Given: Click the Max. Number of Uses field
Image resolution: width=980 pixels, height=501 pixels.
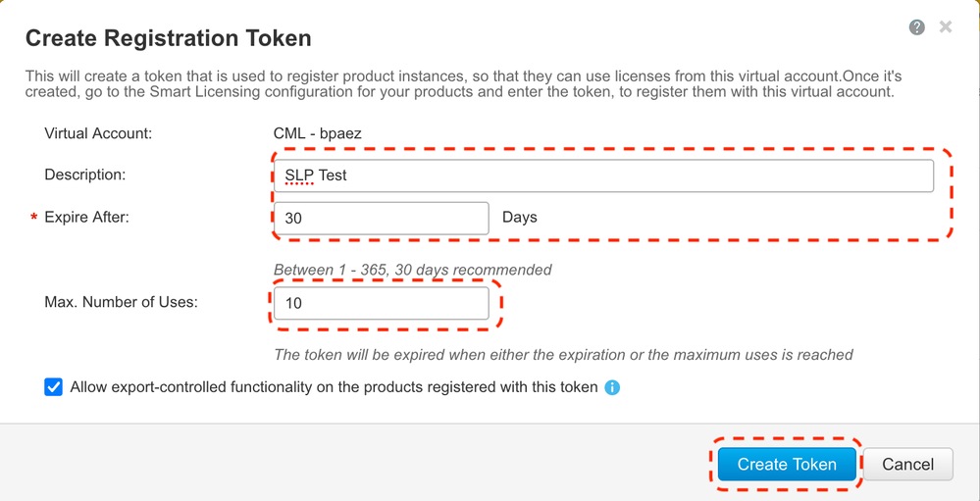Looking at the screenshot, I should coord(381,303).
